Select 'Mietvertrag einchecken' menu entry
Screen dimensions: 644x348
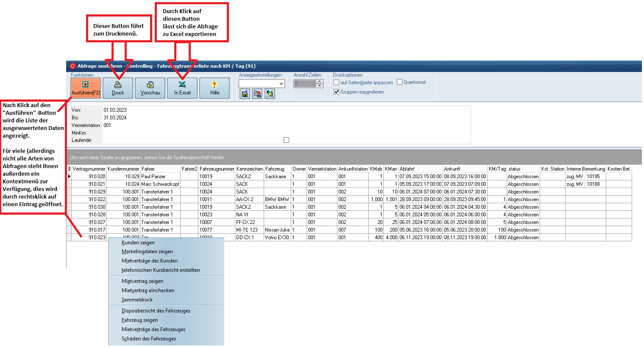(x=148, y=290)
